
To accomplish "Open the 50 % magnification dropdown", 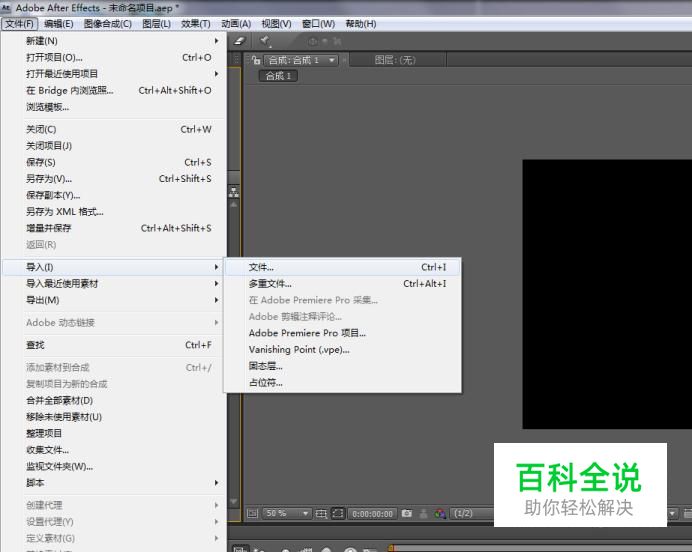I will coord(287,513).
